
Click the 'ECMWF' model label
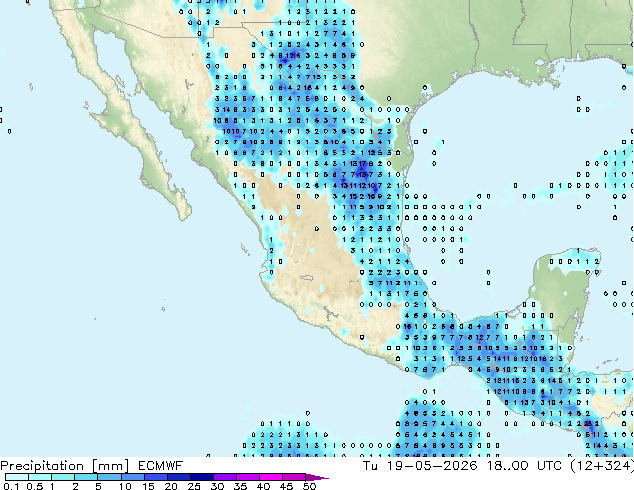pyautogui.click(x=161, y=465)
